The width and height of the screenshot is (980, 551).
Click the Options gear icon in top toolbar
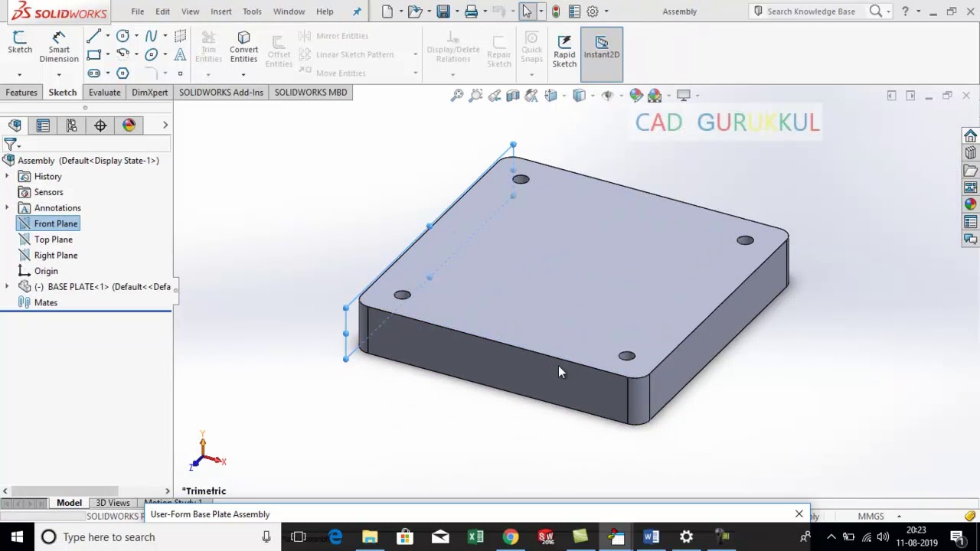click(x=592, y=11)
